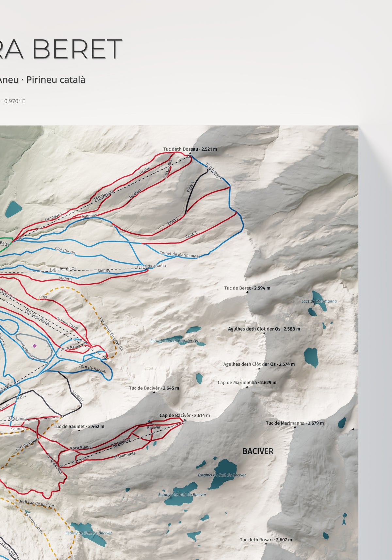This screenshot has height=560, width=392.
Task: Click the 'Lacs deth Clòt der Os' dashed trail label
Action: tap(111, 334)
